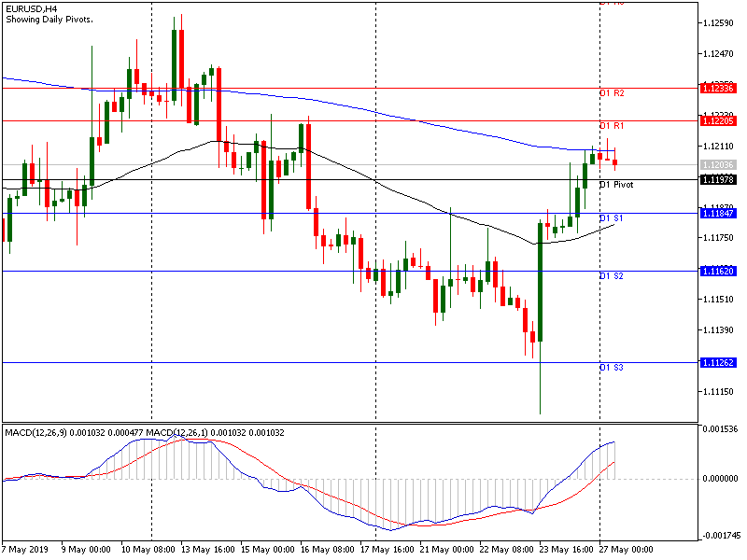The width and height of the screenshot is (747, 560).
Task: Click the 1.12590 price axis label
Action: [x=719, y=22]
